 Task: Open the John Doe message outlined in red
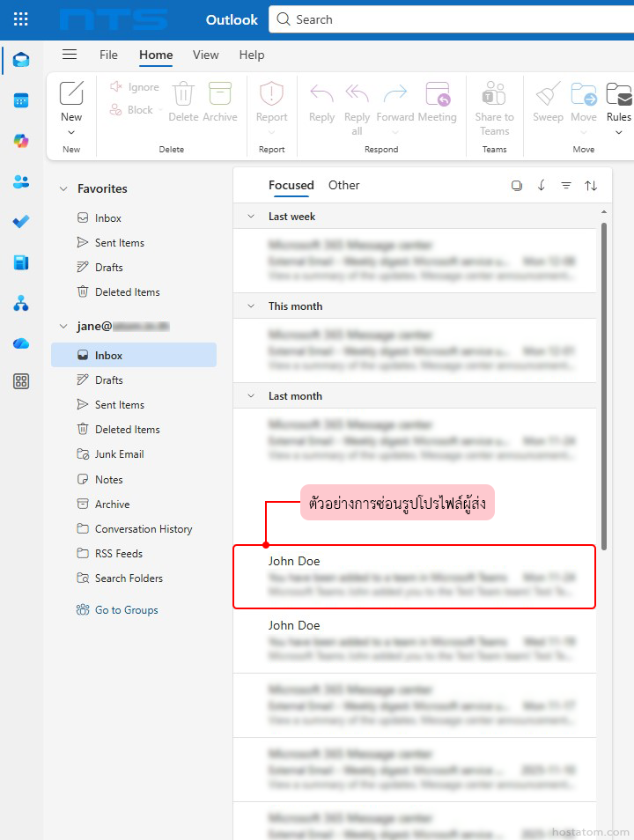pos(414,577)
